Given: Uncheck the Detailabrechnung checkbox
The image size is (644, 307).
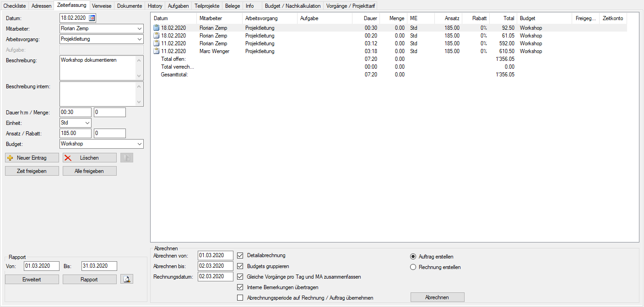Looking at the screenshot, I should 240,255.
